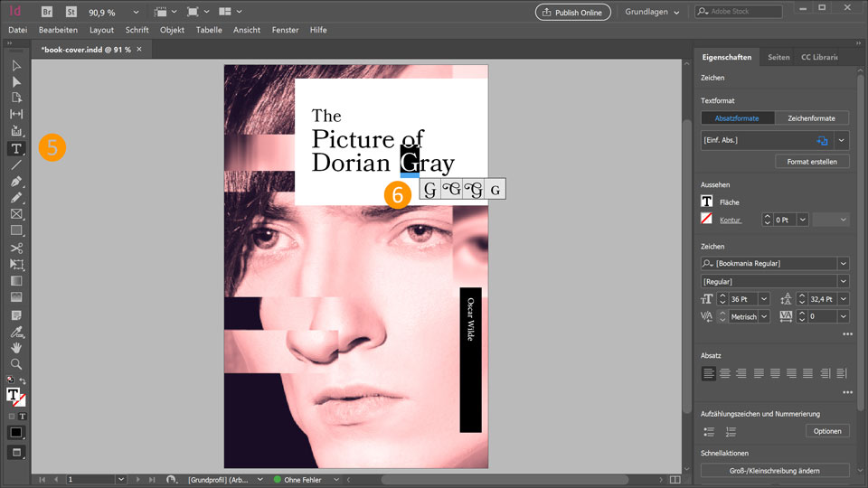Close the book-cover.indd document tab
Viewport: 868px width, 488px height.
click(x=139, y=49)
